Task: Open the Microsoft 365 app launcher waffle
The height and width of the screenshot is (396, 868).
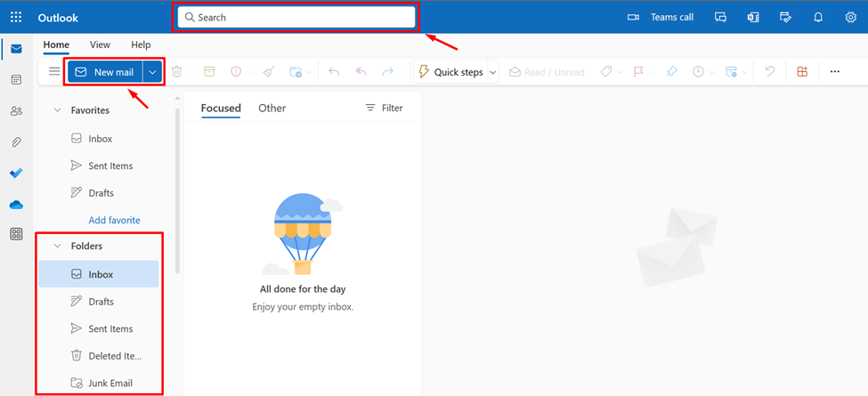Action: [16, 17]
